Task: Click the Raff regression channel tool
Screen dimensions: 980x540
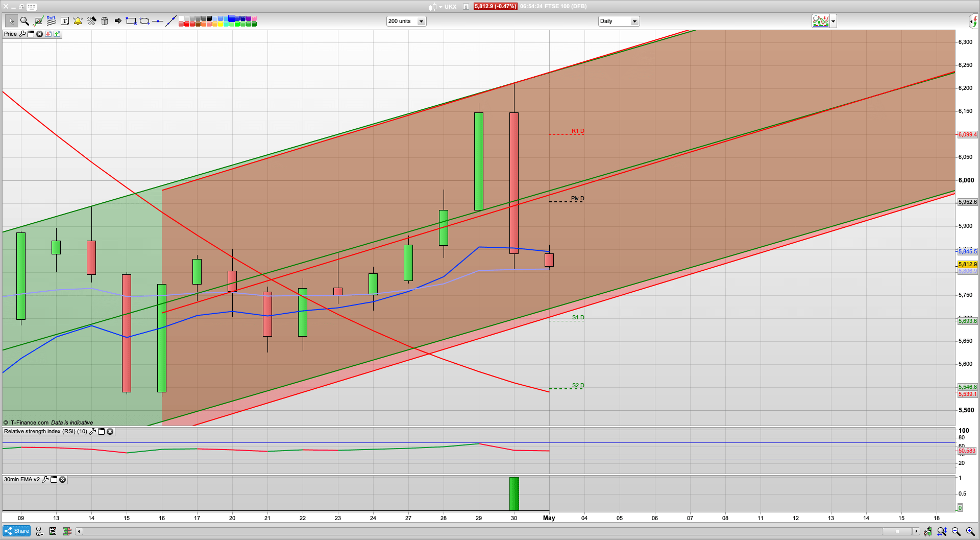Action: (x=51, y=21)
